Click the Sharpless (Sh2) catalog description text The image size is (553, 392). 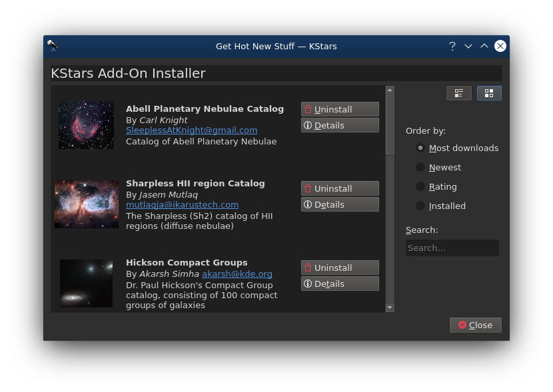[199, 221]
